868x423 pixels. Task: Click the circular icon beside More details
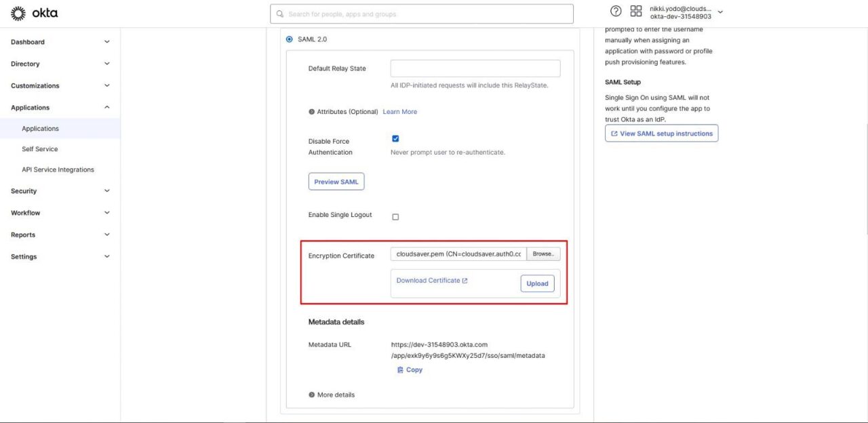(311, 394)
